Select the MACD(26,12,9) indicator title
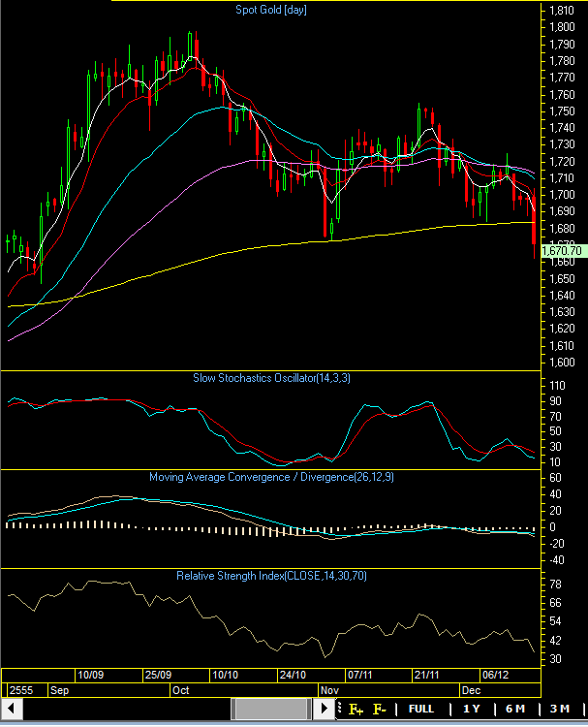This screenshot has width=588, height=727. pos(269,477)
